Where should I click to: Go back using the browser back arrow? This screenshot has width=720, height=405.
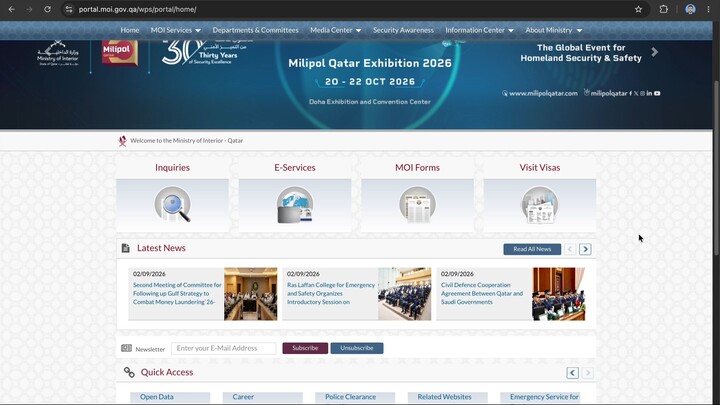click(x=11, y=9)
